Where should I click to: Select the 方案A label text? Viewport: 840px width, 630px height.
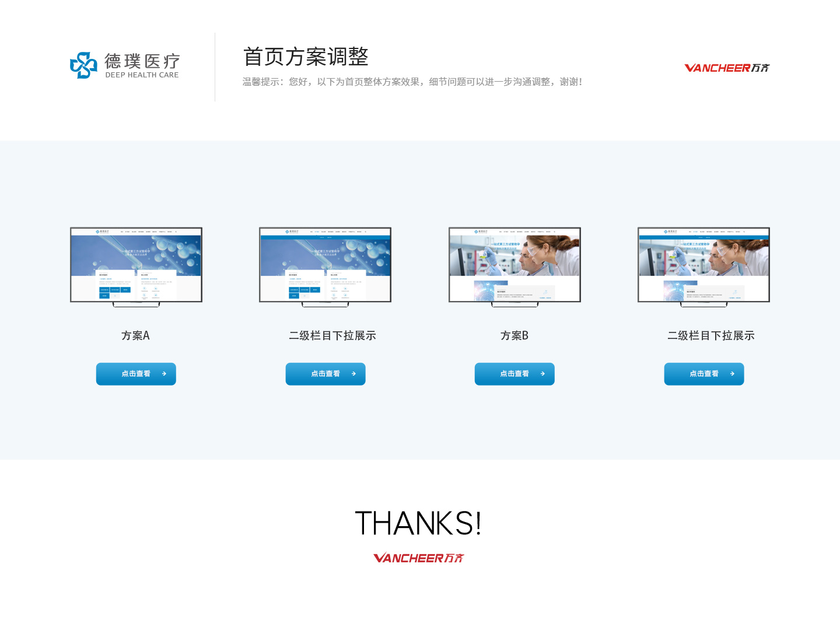click(136, 335)
